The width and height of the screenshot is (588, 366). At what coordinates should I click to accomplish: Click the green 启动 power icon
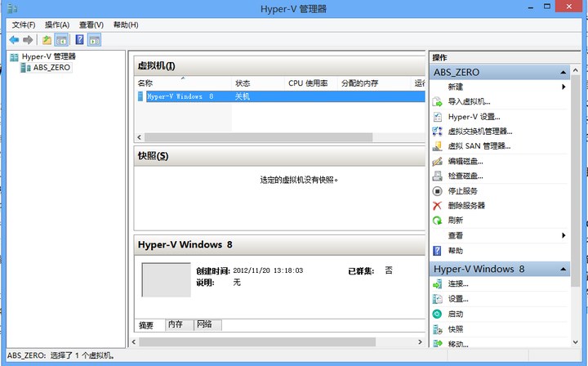437,314
